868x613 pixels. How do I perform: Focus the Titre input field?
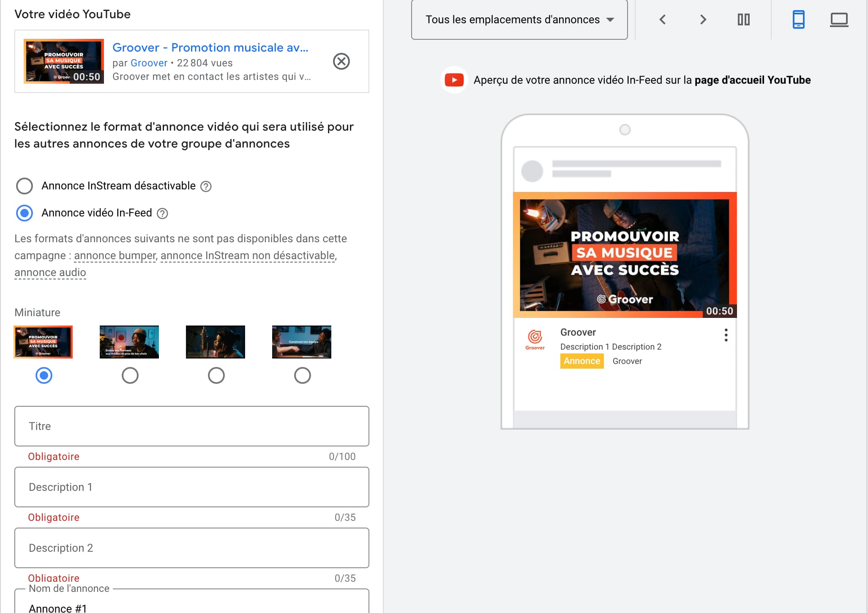click(x=192, y=426)
